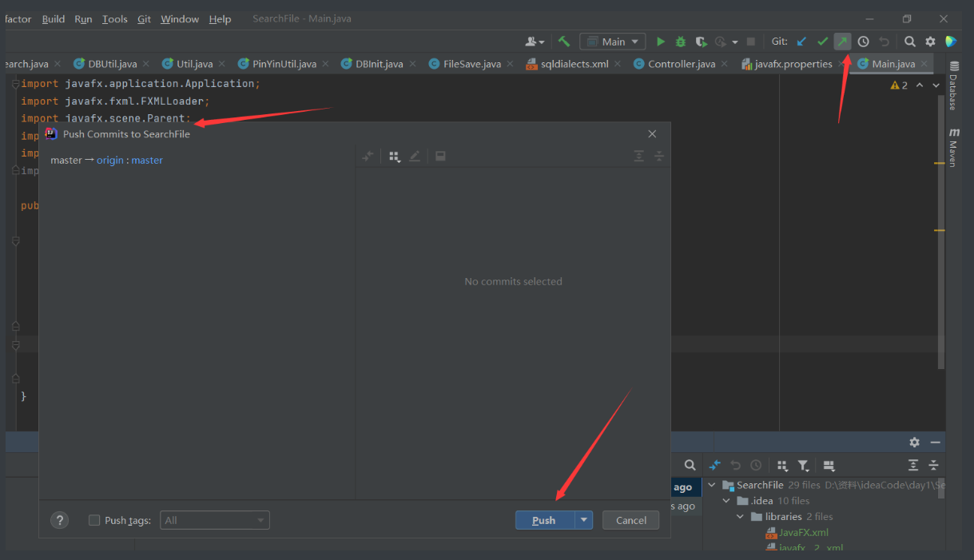Open the Git menu
Viewport: 974px width, 560px height.
(x=144, y=19)
